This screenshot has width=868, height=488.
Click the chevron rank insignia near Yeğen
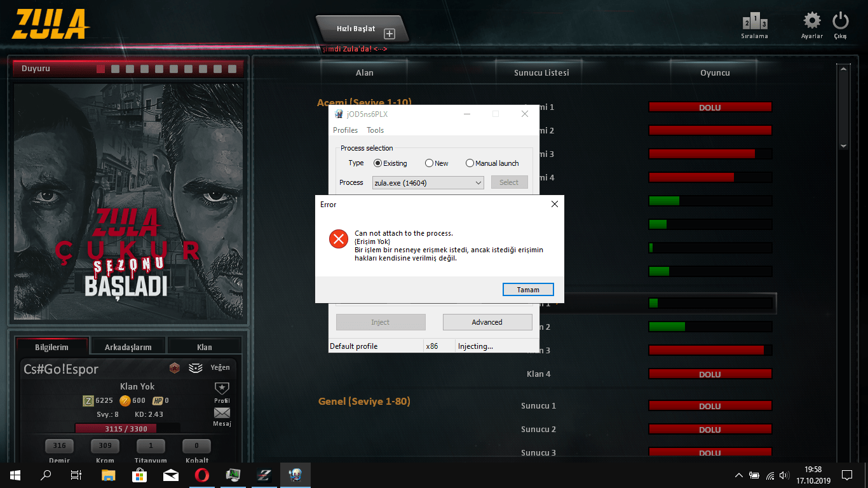tap(196, 368)
